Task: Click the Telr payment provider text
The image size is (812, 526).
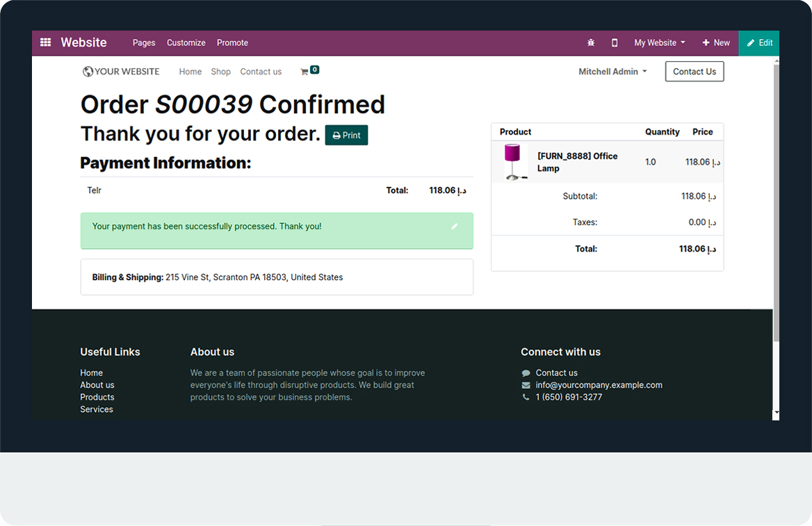Action: (95, 190)
